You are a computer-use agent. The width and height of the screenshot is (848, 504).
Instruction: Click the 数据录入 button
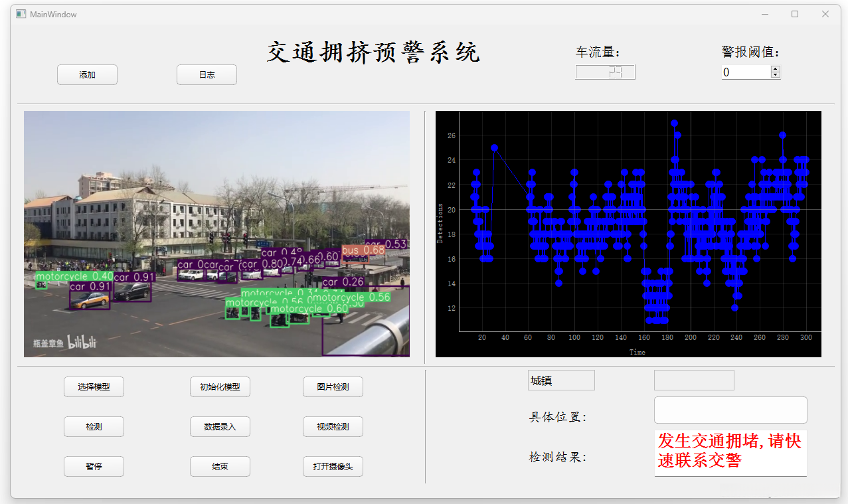(x=220, y=427)
